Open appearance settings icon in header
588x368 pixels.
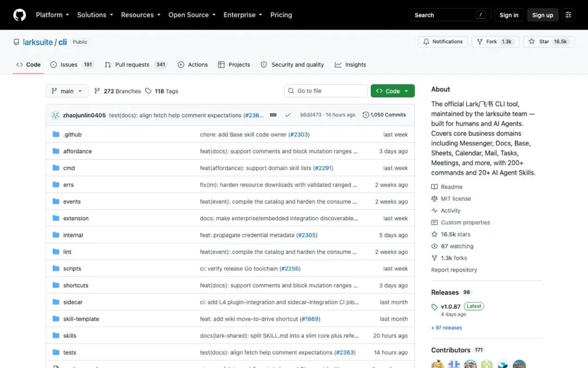coord(568,15)
